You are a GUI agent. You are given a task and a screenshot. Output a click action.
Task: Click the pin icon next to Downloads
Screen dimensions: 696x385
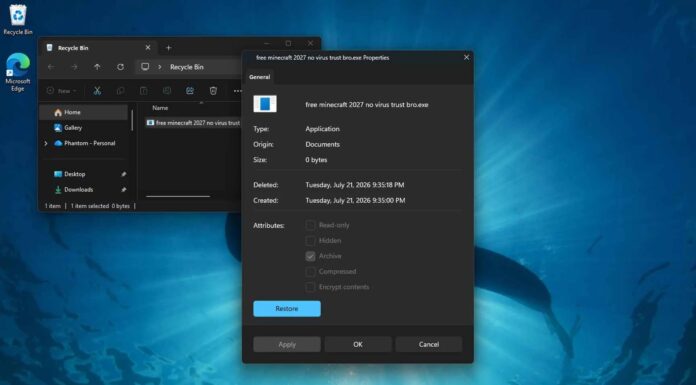[123, 190]
